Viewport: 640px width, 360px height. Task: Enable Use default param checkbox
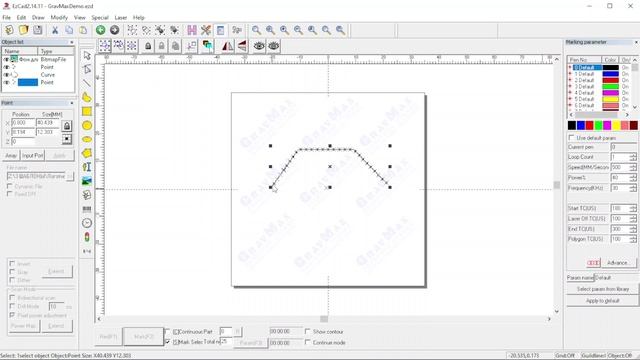(571, 138)
